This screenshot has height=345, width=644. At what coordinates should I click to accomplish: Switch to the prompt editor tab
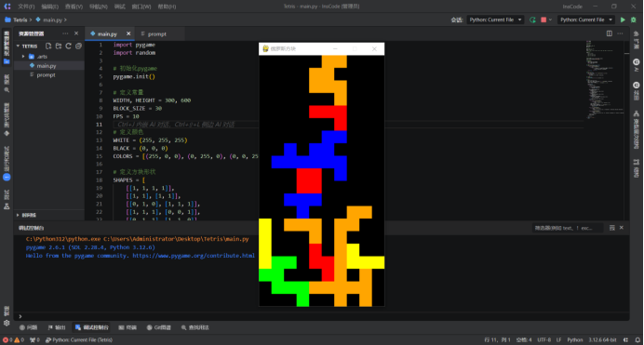157,34
